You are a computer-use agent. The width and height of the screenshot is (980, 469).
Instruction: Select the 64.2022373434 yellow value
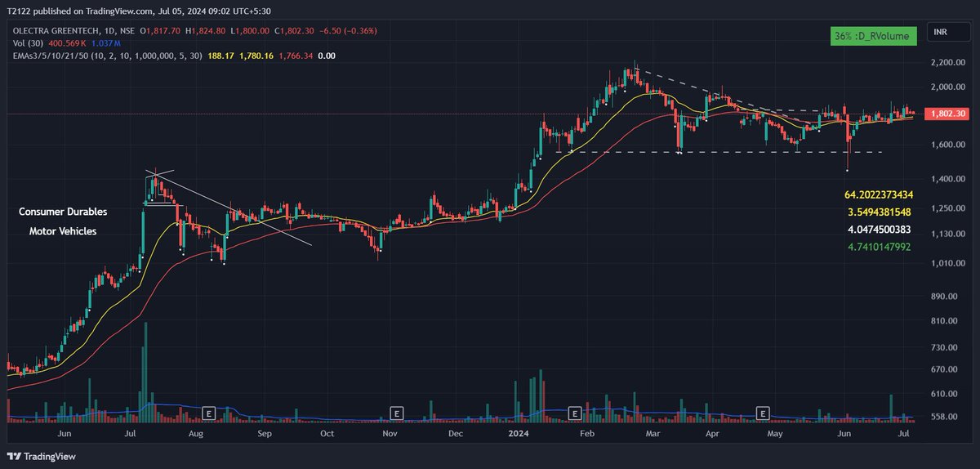[879, 195]
